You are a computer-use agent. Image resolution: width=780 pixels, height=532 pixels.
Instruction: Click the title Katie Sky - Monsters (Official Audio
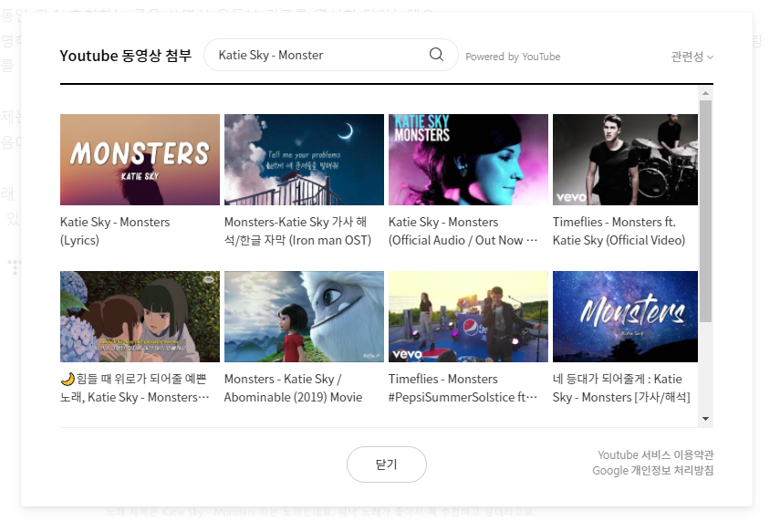point(463,231)
